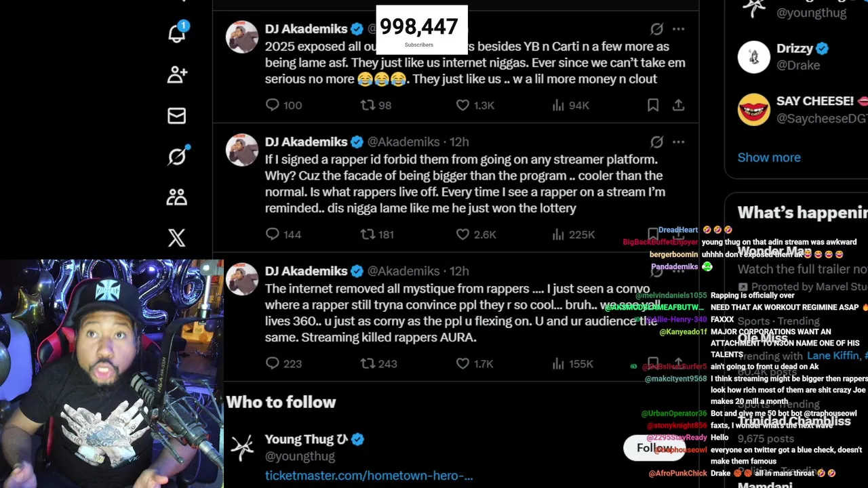Open Messages envelope icon in the sidebar

tap(176, 116)
